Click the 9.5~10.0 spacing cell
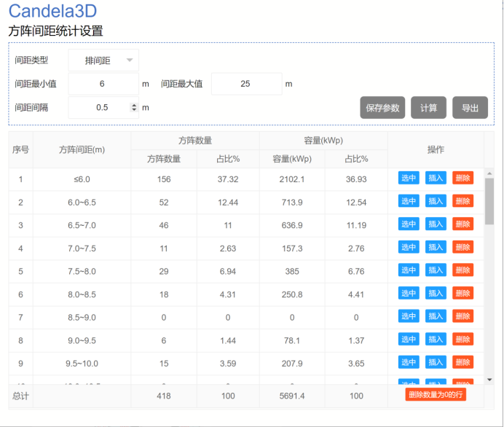Screen dimensions: 504x427 (x=82, y=364)
